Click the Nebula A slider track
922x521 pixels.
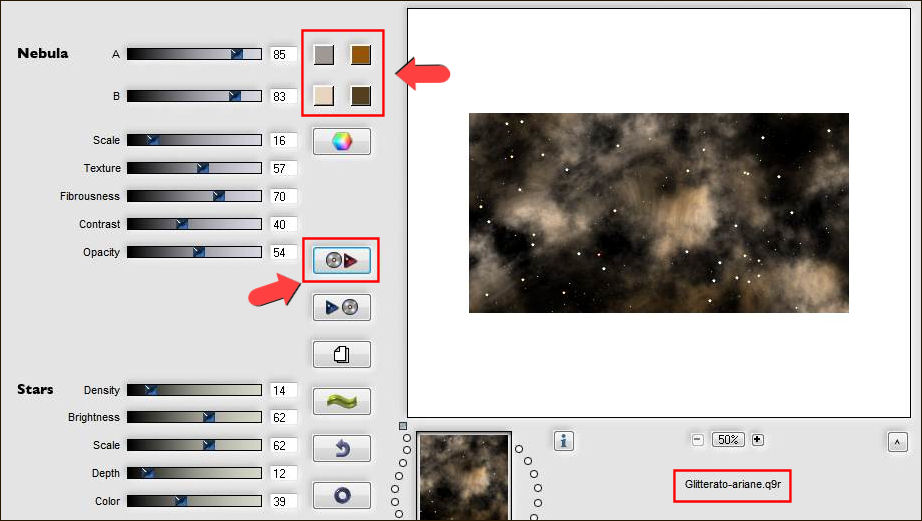click(194, 54)
